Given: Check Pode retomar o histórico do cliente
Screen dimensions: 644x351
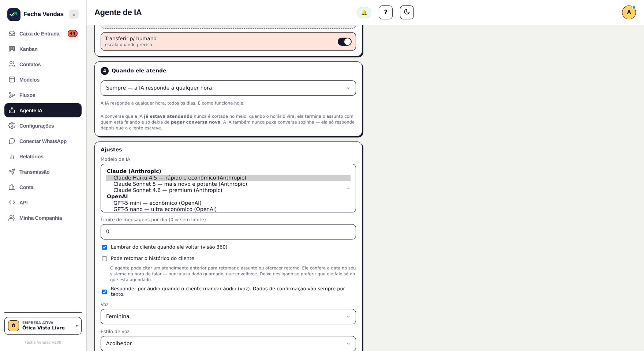Looking at the screenshot, I should point(104,259).
